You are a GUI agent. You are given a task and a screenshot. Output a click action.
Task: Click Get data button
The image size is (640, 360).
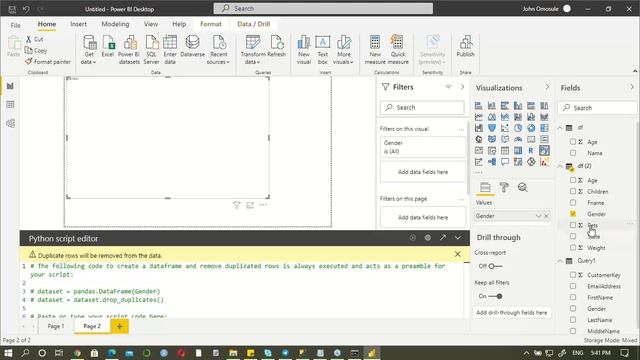click(x=89, y=50)
